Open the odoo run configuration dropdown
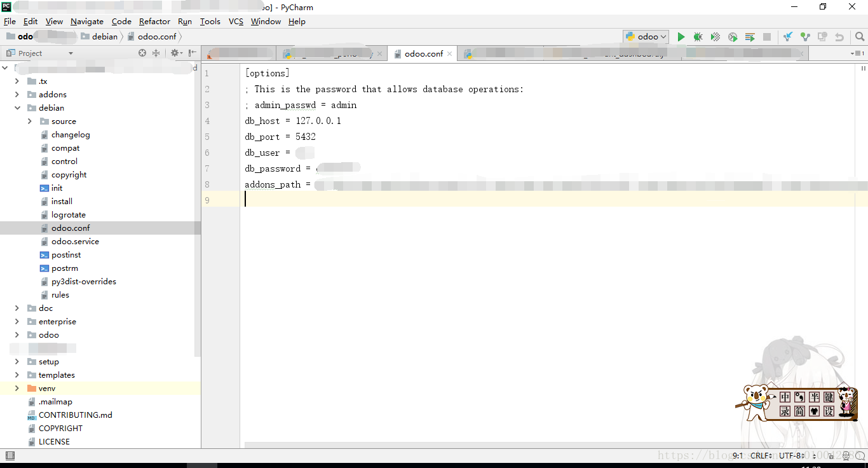 point(646,37)
